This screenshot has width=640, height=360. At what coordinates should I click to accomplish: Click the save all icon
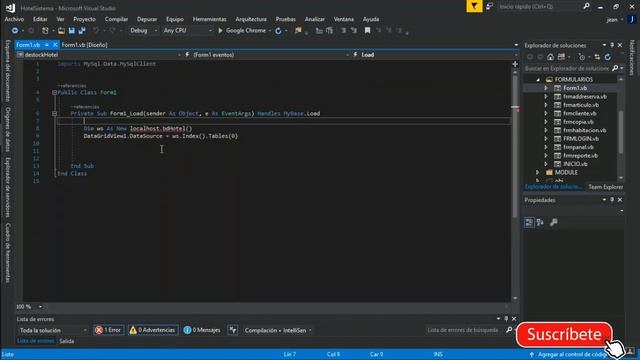pyautogui.click(x=82, y=31)
